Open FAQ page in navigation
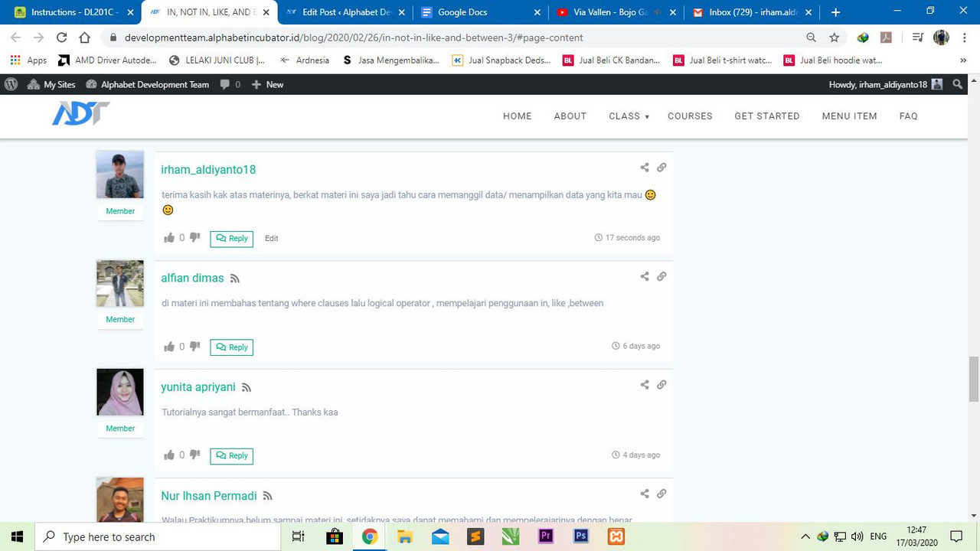This screenshot has width=980, height=551. point(909,116)
